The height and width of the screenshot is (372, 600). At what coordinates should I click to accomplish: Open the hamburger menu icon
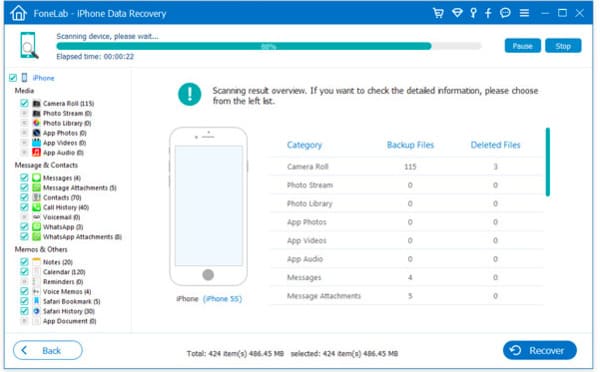pos(524,13)
